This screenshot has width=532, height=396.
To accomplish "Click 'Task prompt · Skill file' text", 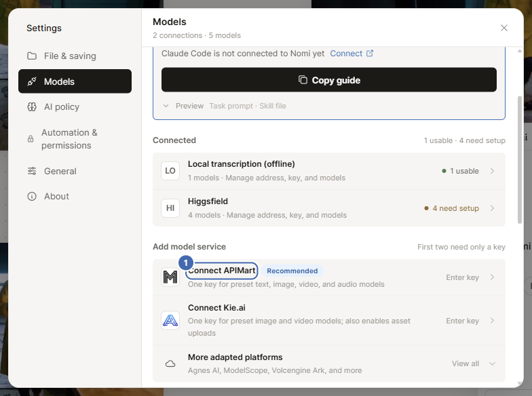I will pyautogui.click(x=248, y=106).
